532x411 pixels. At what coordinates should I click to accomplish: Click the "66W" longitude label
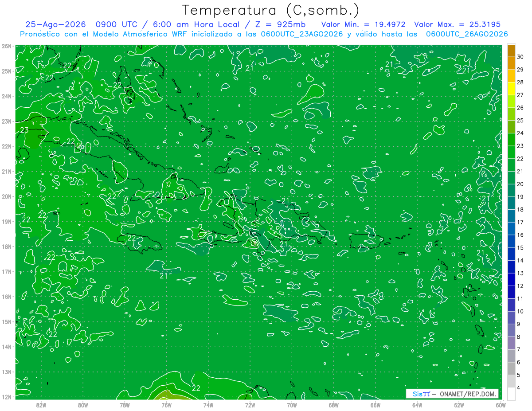375,405
